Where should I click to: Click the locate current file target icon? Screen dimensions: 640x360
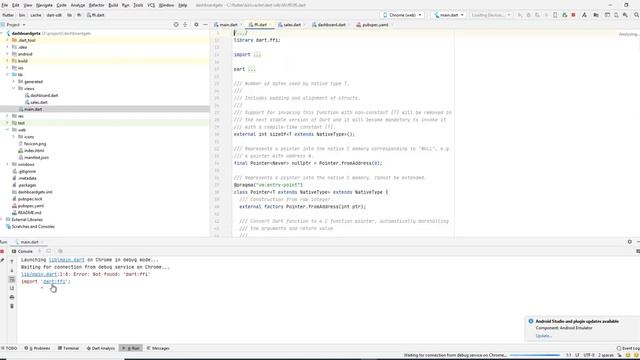[176, 24]
